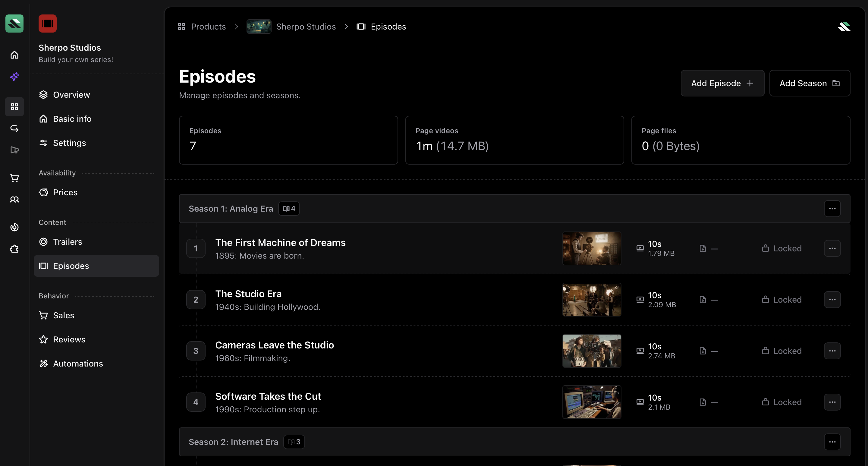Go to Reviews in the Behavior section
Viewport: 868px width, 466px height.
click(69, 339)
